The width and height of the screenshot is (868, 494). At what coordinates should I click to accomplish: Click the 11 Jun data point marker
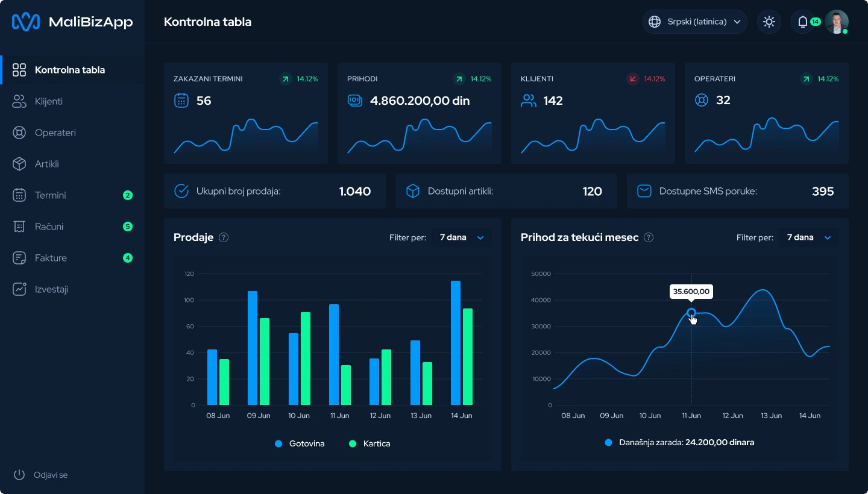click(691, 313)
